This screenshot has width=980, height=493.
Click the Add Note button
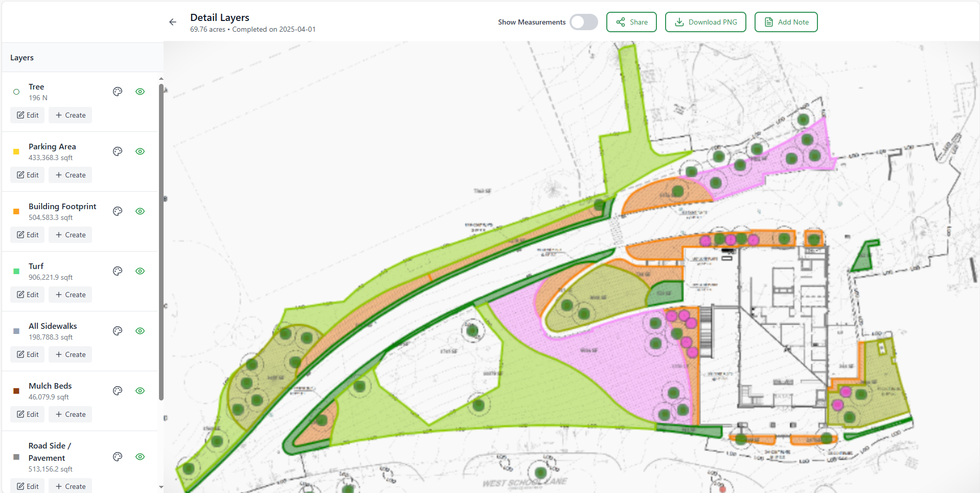[786, 22]
